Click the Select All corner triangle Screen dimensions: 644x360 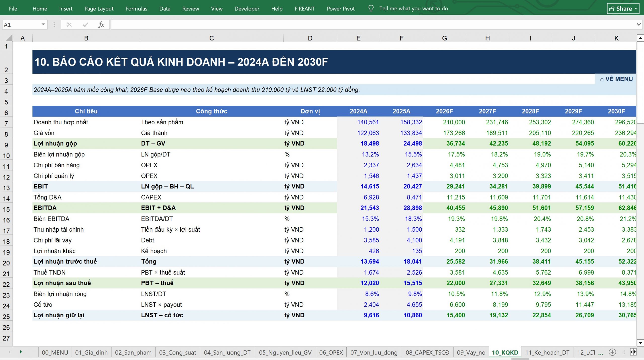(9, 38)
